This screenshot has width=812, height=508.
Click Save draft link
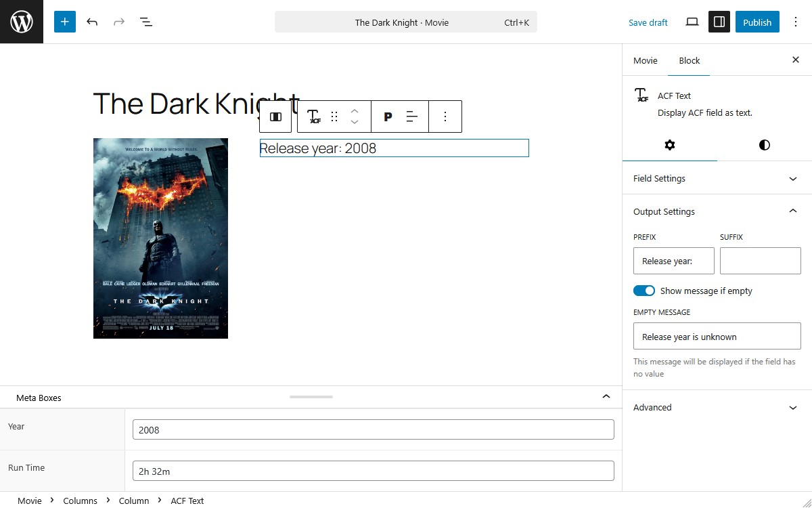click(x=648, y=22)
